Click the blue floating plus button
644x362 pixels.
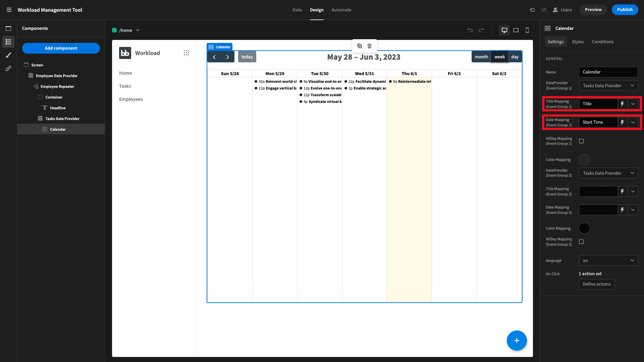[x=517, y=341]
